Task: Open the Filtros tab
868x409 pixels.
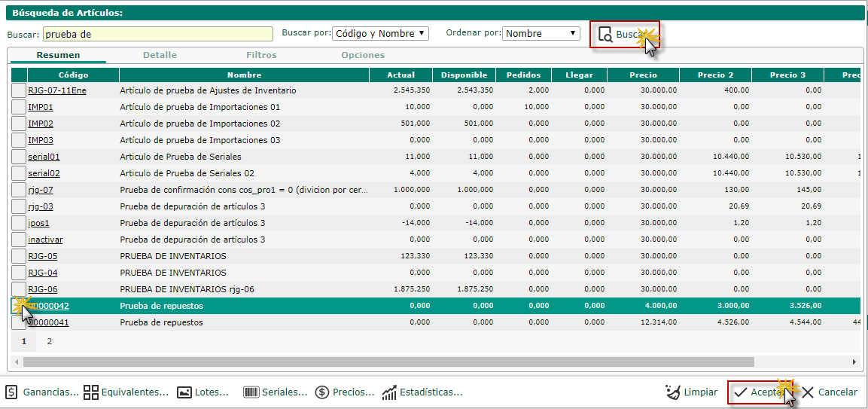Action: click(261, 55)
